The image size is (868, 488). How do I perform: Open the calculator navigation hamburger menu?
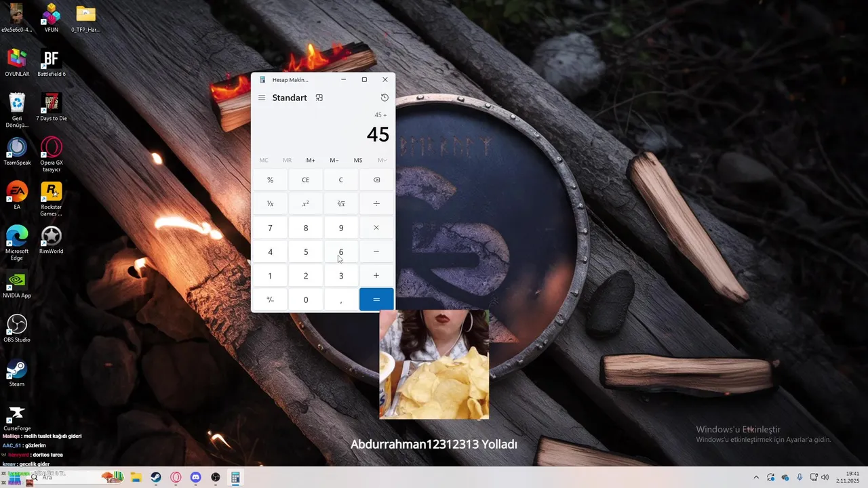click(262, 98)
